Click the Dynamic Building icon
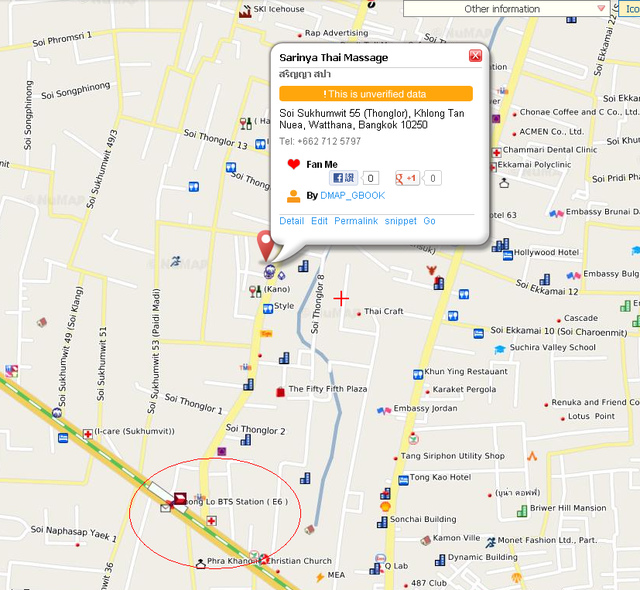Screen dimensions: 640x590 click(440, 560)
